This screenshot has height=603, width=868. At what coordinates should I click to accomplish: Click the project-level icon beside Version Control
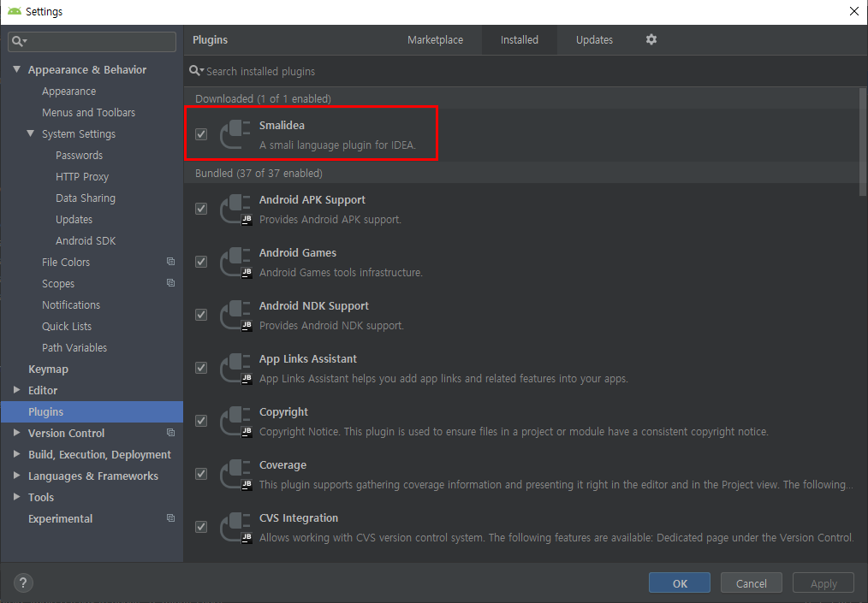170,433
